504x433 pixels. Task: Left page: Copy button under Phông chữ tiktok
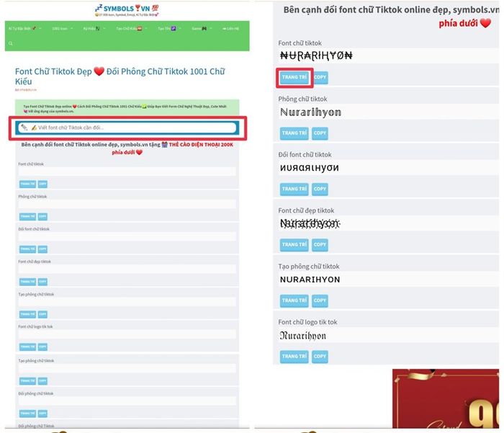42,216
